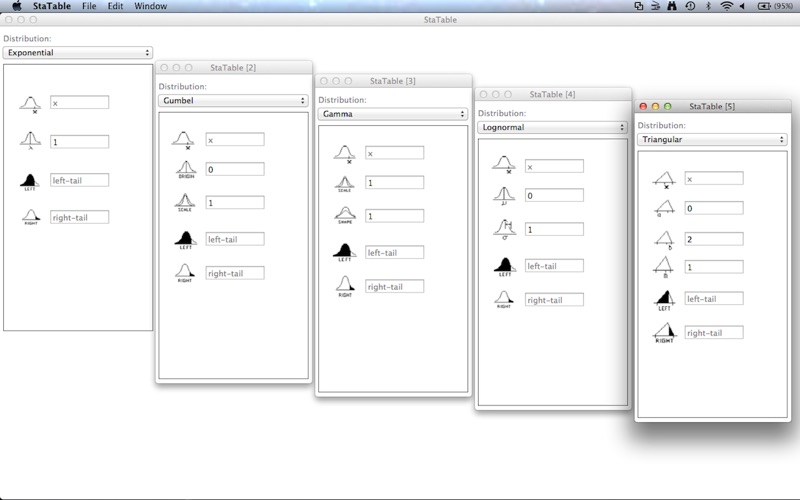Open the Lognormal distribution dropdown

click(x=552, y=127)
